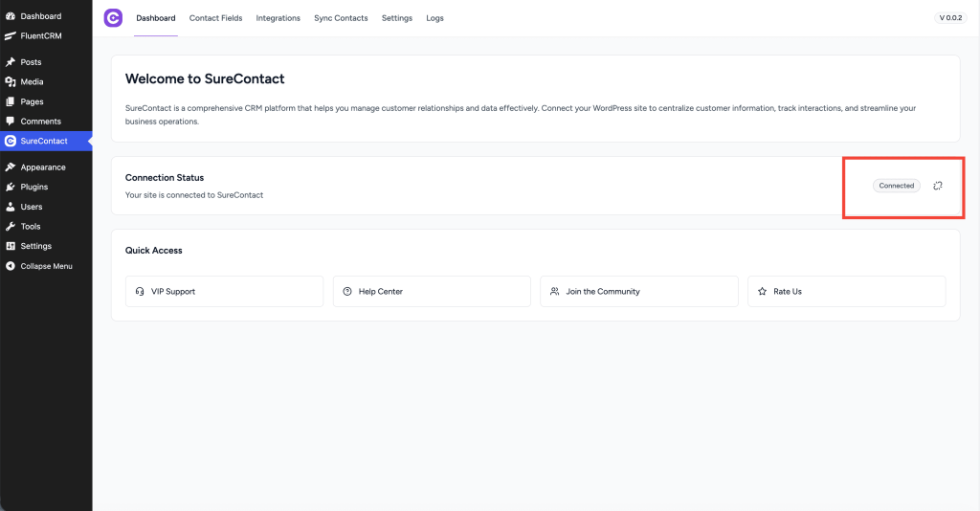Click the disconnect icon beside Connected badge
This screenshot has height=511, width=980.
[938, 186]
